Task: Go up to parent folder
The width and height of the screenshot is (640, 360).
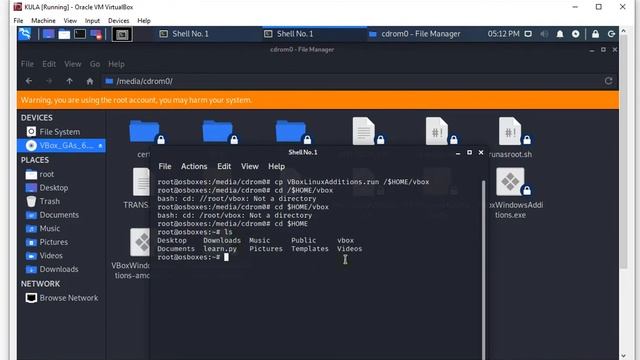Action: (69, 81)
